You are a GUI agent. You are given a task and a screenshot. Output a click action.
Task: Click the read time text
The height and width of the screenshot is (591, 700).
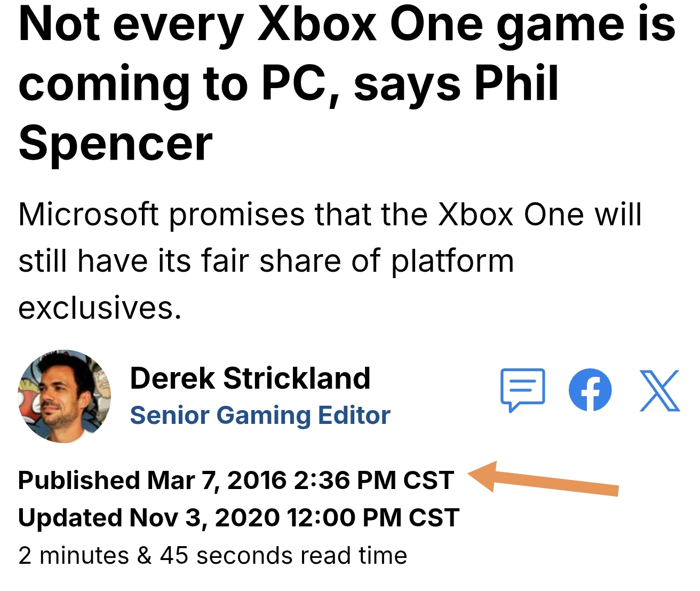pos(212,556)
